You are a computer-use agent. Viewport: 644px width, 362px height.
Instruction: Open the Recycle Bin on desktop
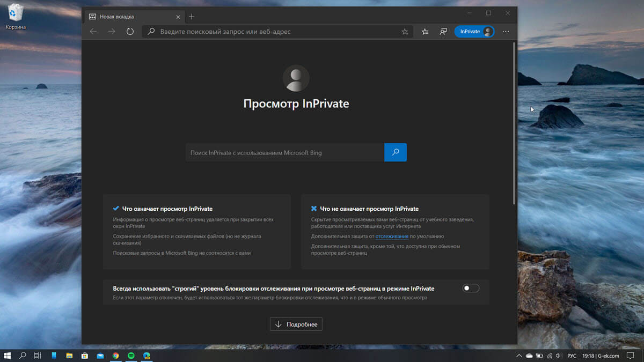[x=16, y=16]
